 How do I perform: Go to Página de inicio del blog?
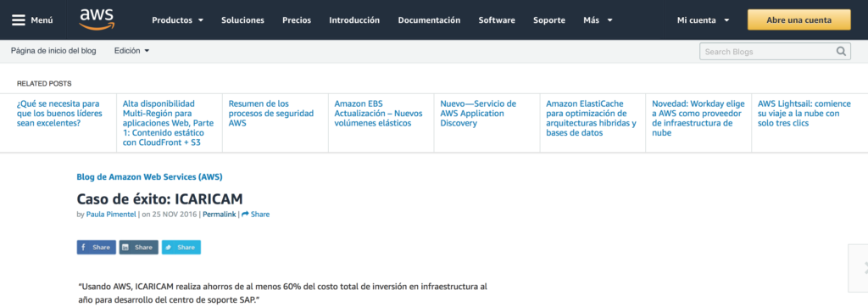pyautogui.click(x=53, y=50)
